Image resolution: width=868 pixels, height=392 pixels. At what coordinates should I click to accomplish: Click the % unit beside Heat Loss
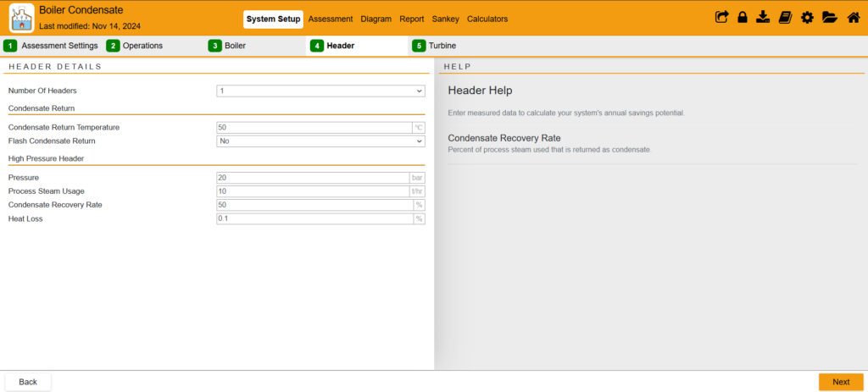coord(419,219)
